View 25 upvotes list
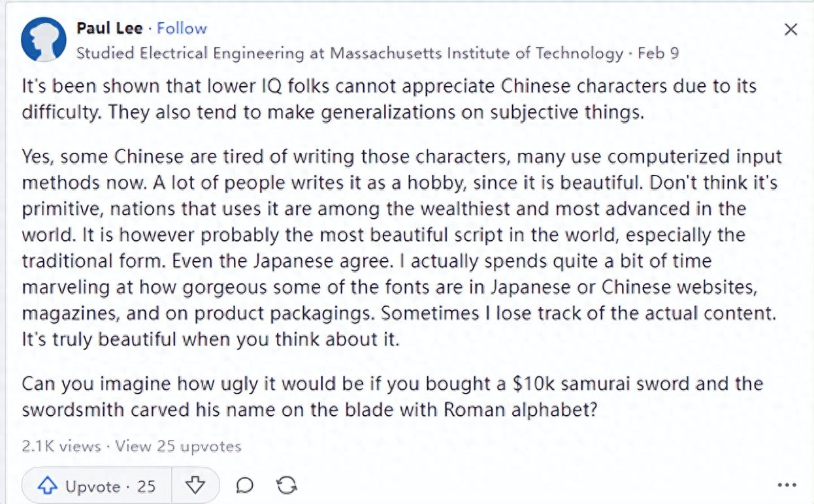The width and height of the screenshot is (814, 504). [178, 447]
